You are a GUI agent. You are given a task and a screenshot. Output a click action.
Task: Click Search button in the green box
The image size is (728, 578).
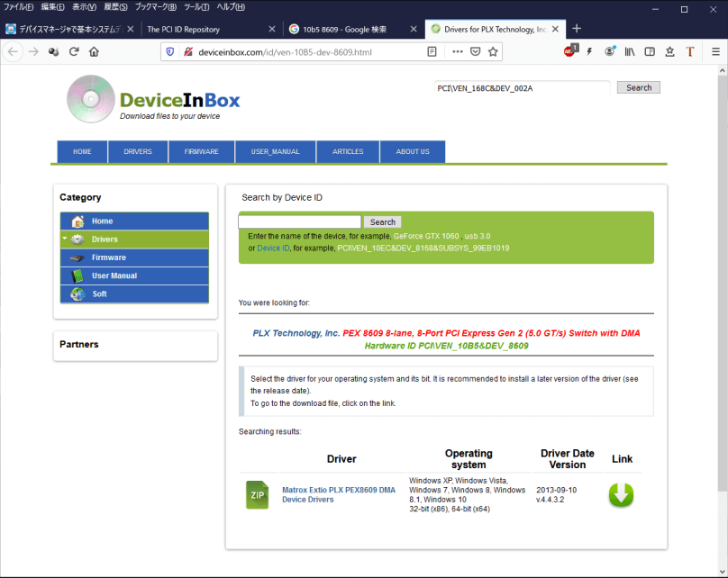[x=383, y=222]
